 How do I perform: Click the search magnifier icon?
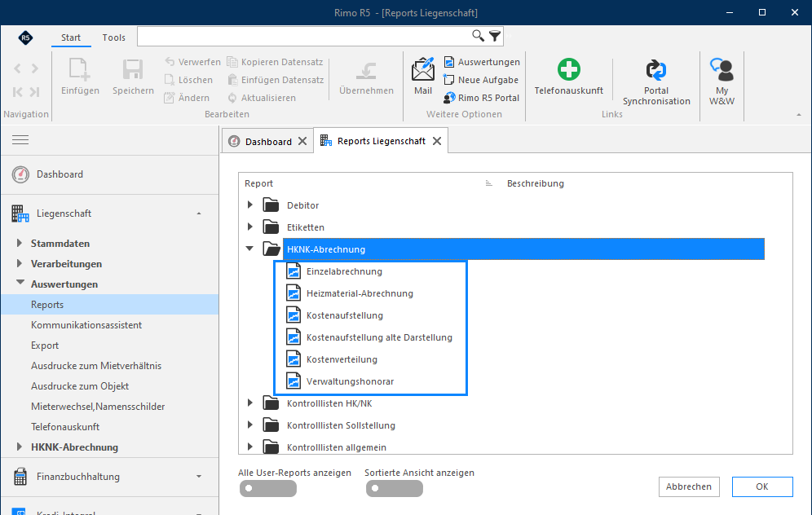tap(478, 36)
